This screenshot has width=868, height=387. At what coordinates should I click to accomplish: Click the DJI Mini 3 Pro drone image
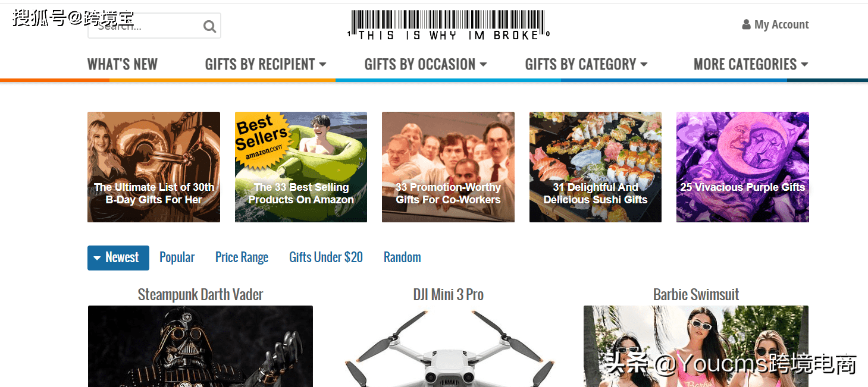click(449, 347)
